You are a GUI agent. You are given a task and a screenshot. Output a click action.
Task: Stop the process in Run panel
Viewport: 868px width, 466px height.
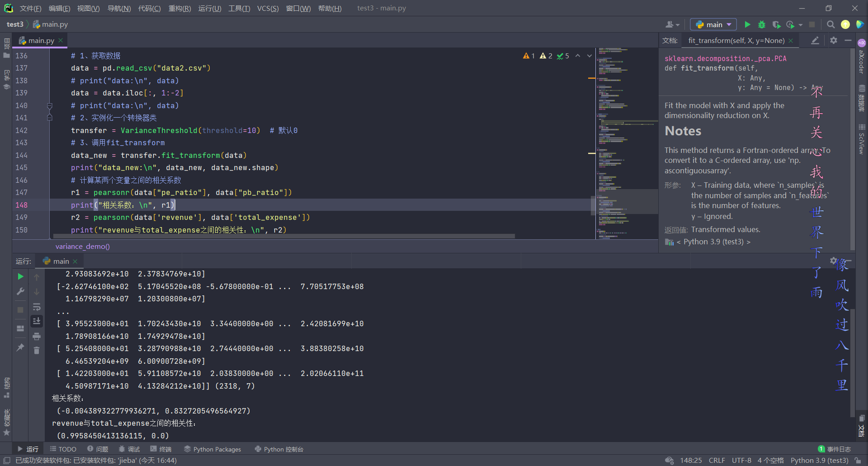20,310
